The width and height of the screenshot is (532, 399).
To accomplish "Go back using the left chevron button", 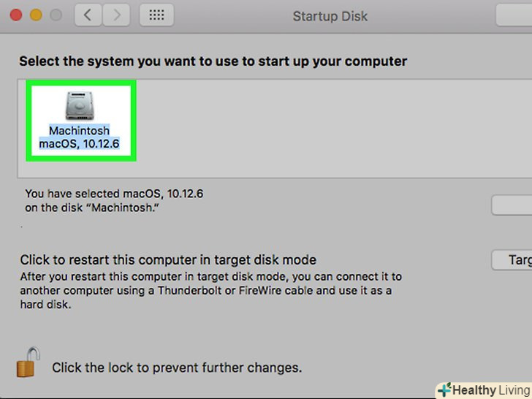I will [x=88, y=15].
